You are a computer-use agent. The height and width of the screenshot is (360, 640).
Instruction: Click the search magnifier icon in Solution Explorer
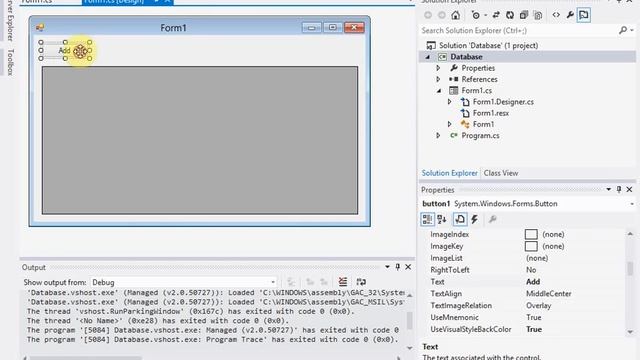(622, 31)
